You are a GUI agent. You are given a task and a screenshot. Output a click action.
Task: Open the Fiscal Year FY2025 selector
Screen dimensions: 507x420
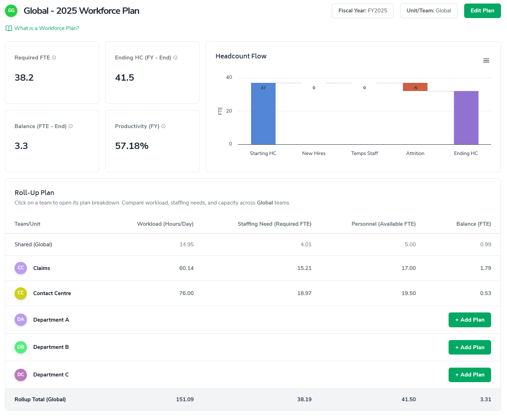363,11
